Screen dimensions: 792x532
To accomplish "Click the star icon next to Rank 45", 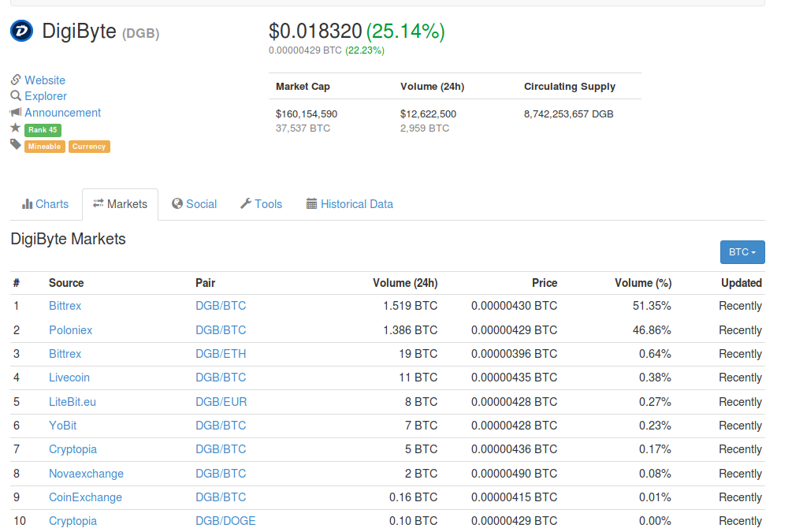I will pos(16,128).
